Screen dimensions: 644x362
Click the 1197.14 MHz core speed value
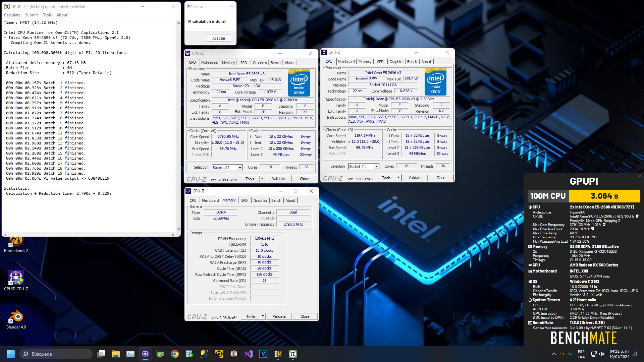coord(365,136)
